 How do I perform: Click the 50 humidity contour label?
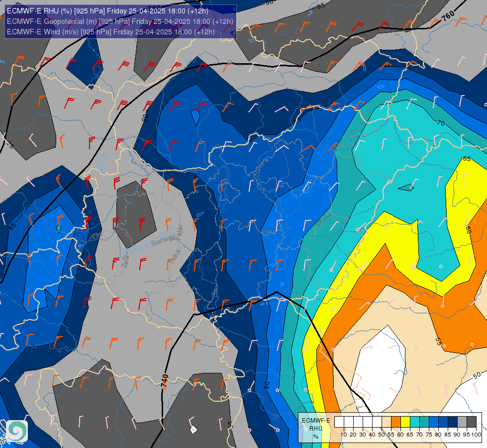tap(477, 375)
